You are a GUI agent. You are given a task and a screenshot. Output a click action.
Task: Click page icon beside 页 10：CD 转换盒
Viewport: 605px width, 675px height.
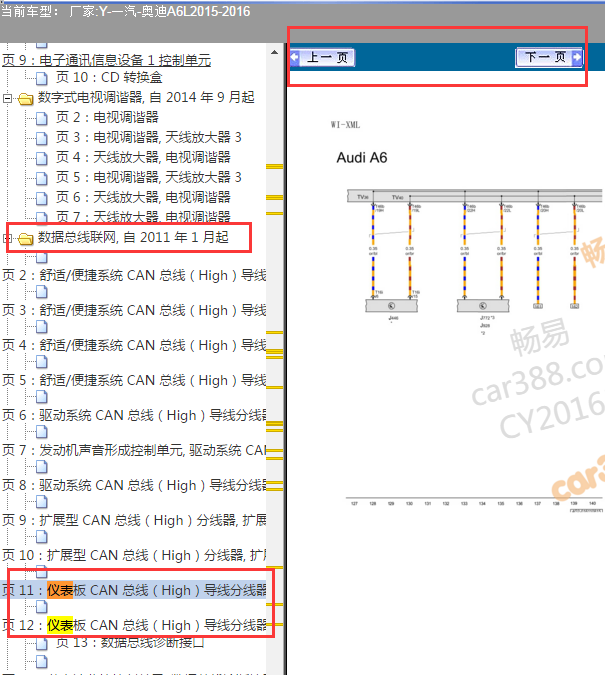[42, 78]
